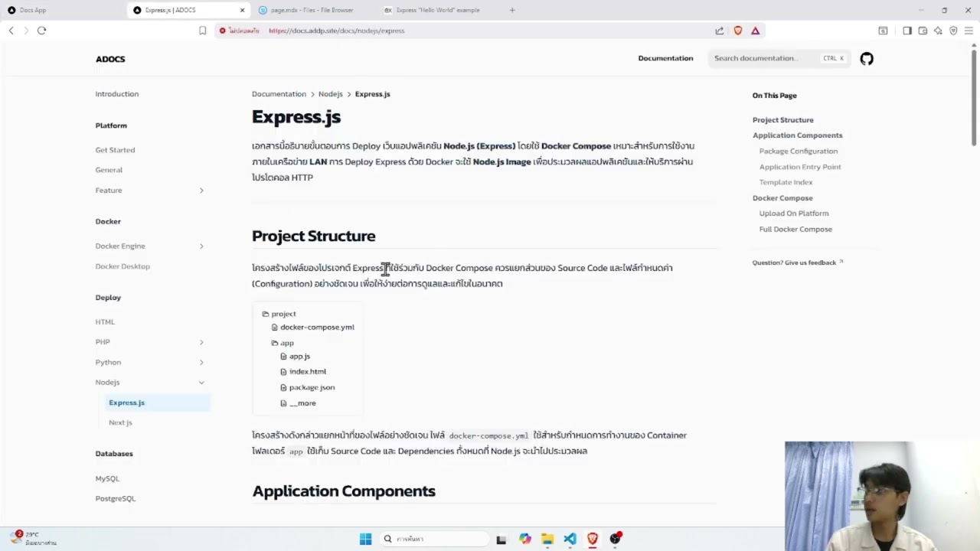The width and height of the screenshot is (980, 551).
Task: Reload the page with the refresh icon
Action: [x=41, y=31]
